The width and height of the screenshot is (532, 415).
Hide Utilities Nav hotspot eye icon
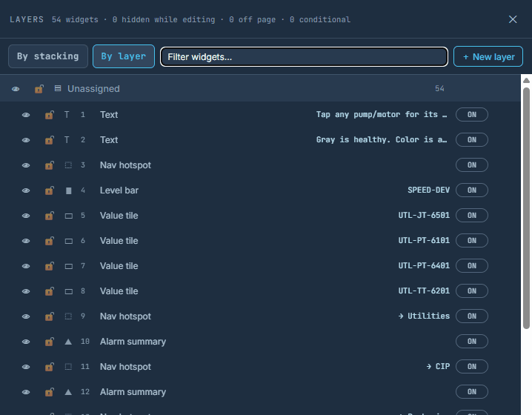[26, 316]
